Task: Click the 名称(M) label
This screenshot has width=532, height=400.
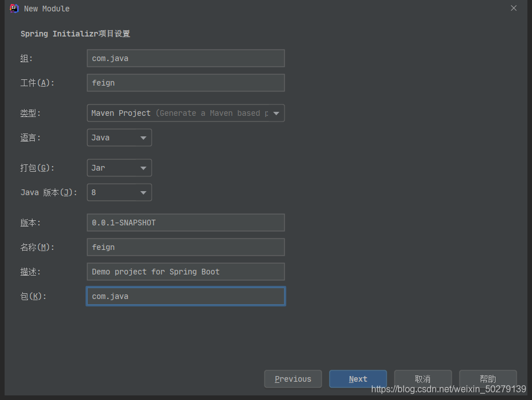Action: (x=37, y=247)
